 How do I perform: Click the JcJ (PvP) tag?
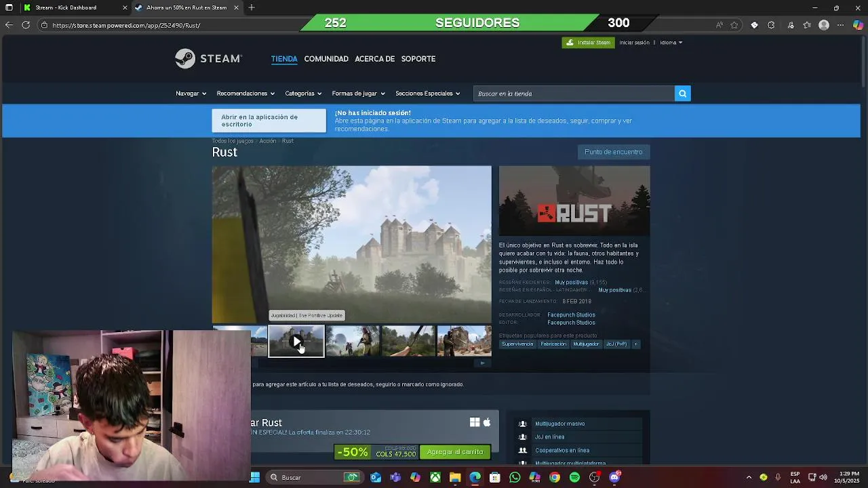(616, 344)
